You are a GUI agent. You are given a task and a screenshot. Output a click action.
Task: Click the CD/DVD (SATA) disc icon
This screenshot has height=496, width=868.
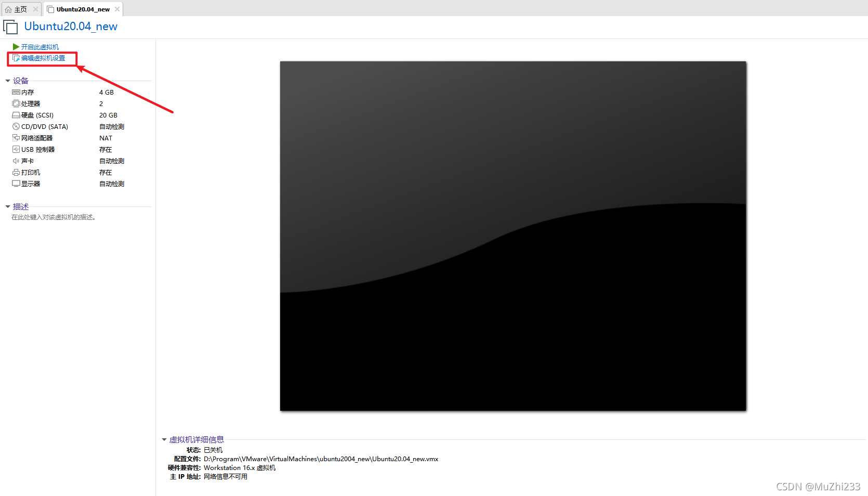(x=16, y=126)
